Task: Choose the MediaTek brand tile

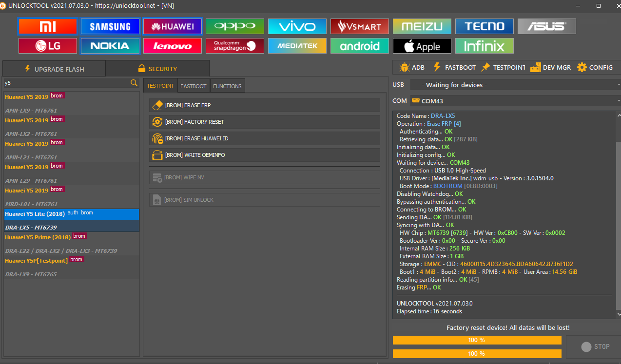Action: tap(297, 46)
